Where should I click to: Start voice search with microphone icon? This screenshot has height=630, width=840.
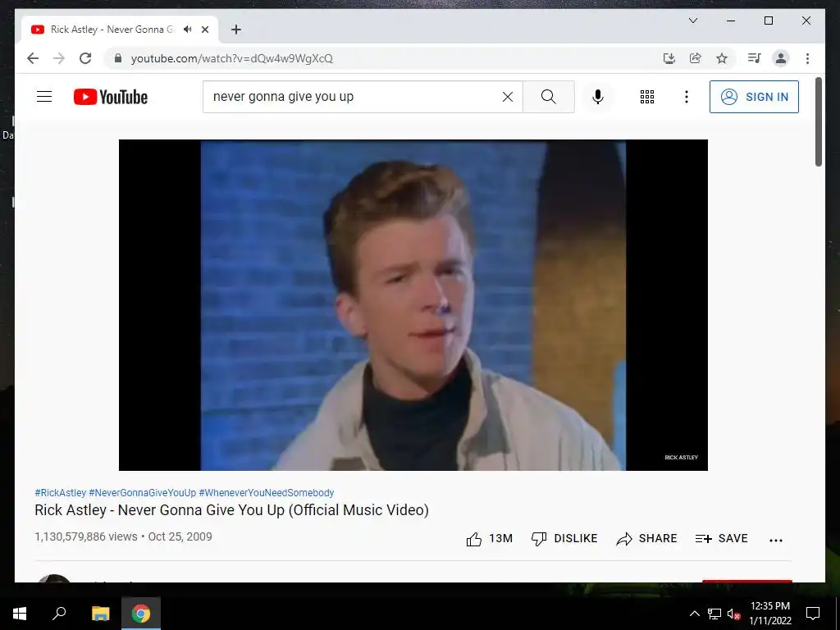(598, 97)
